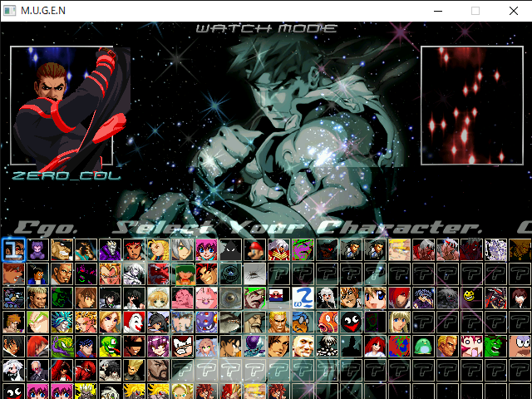Screen dimensions: 532x399
Task: Pick the green snake with purple tail
Action: pos(62,347)
